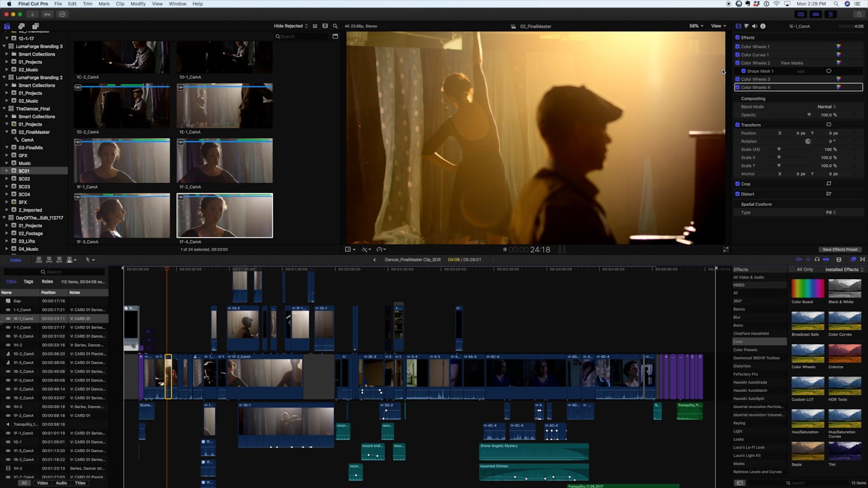Open the audio inspector speaker icon
This screenshot has height=488, width=868.
755,26
